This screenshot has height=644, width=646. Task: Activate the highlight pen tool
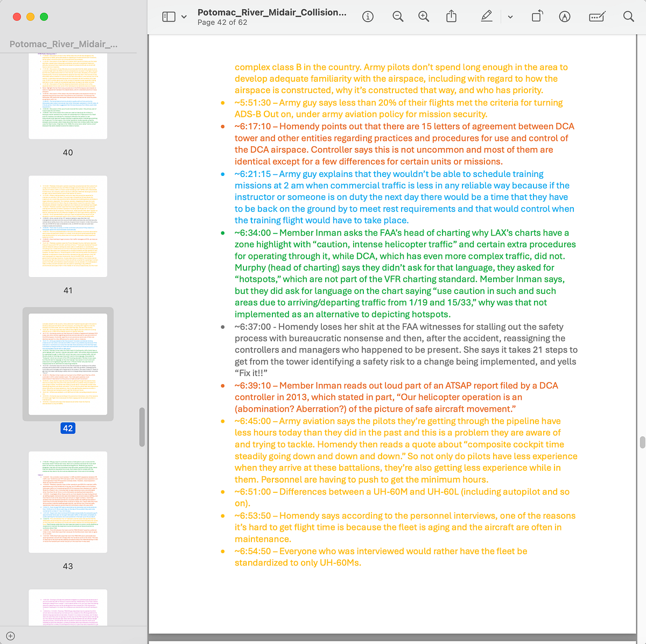487,17
